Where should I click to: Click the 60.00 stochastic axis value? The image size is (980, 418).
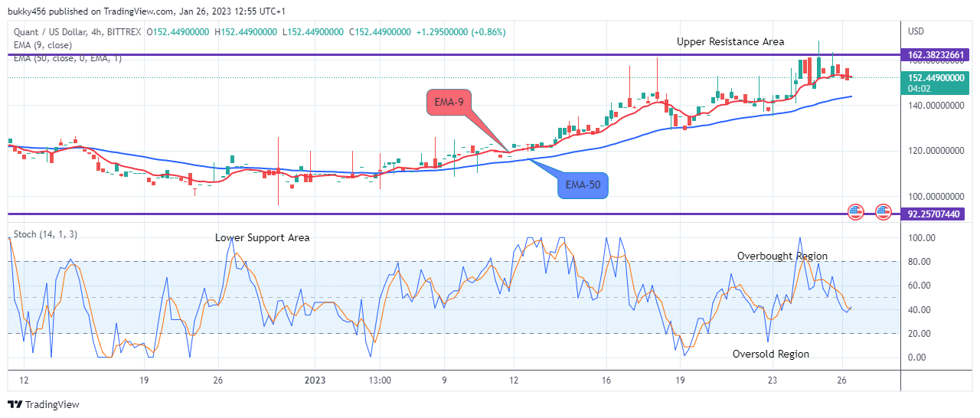pos(918,286)
